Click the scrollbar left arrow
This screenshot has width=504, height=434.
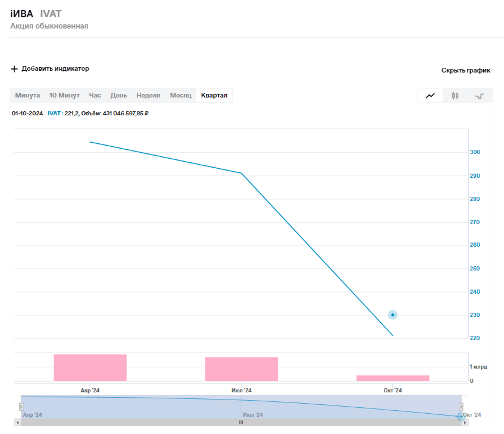coord(17,422)
